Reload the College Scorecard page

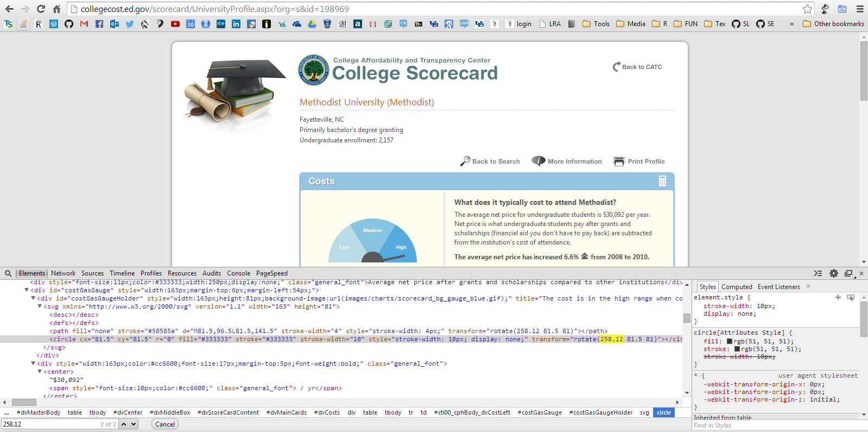pos(41,9)
